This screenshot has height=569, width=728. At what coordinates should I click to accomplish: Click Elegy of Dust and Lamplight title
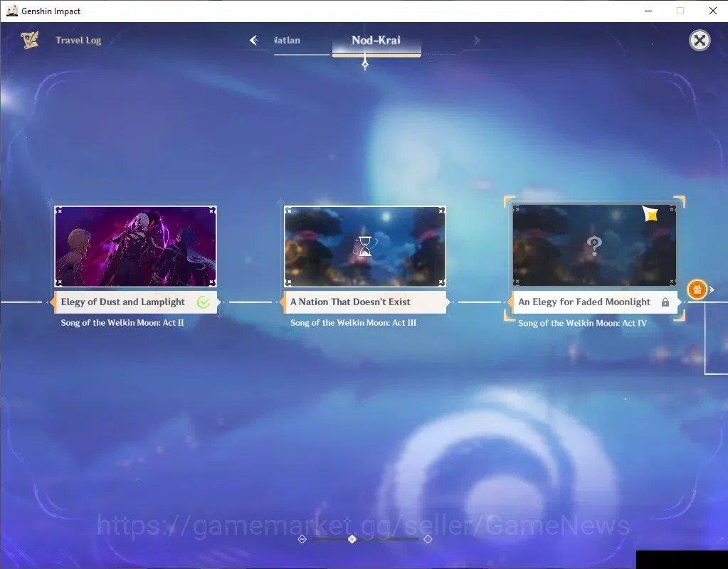123,302
